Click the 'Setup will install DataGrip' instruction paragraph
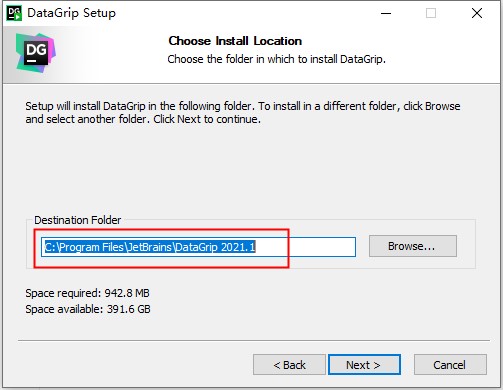The width and height of the screenshot is (503, 390). [x=243, y=112]
